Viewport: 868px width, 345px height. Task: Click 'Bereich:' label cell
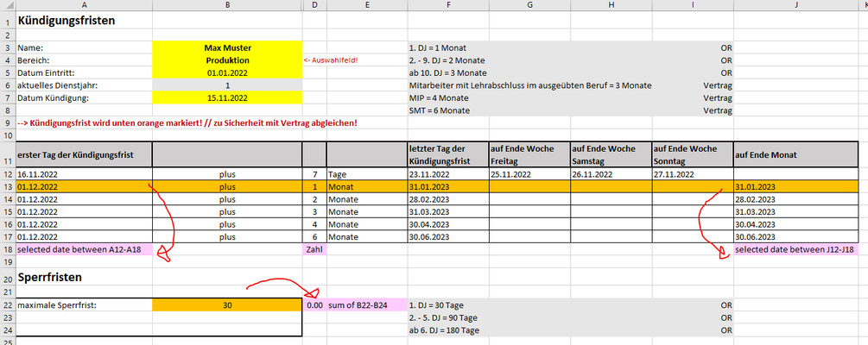84,60
